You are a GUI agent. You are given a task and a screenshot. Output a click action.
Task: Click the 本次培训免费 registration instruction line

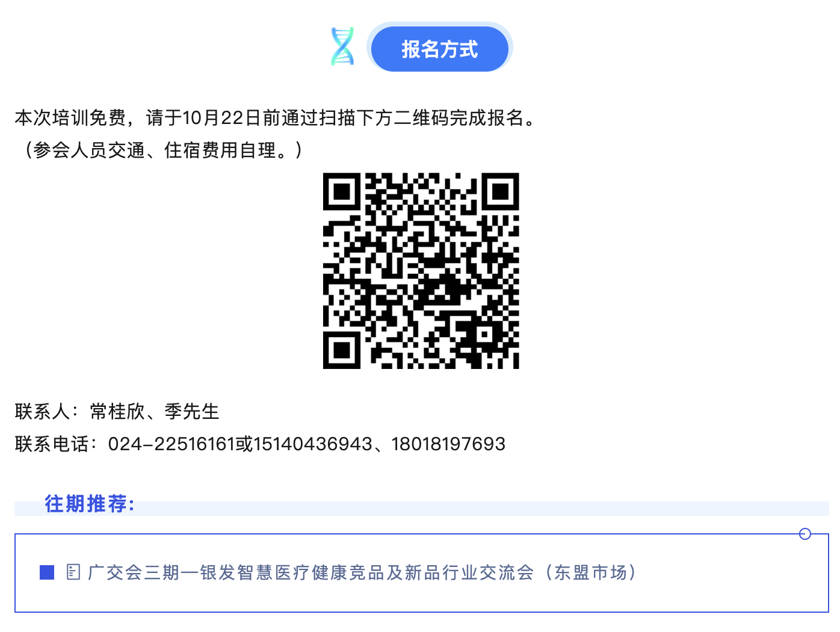276,118
